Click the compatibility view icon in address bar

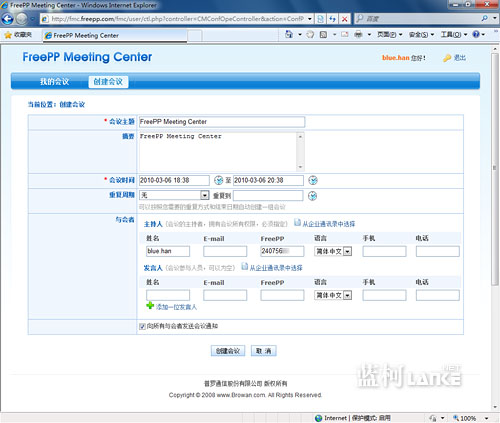[x=320, y=19]
